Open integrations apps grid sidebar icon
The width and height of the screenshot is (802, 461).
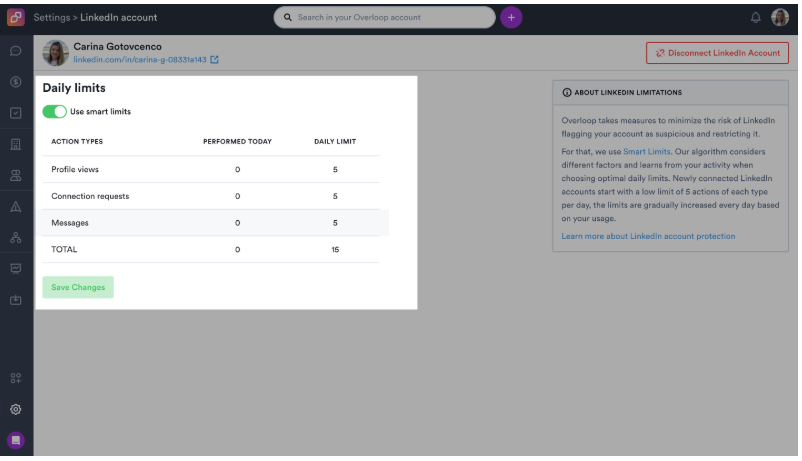16,378
